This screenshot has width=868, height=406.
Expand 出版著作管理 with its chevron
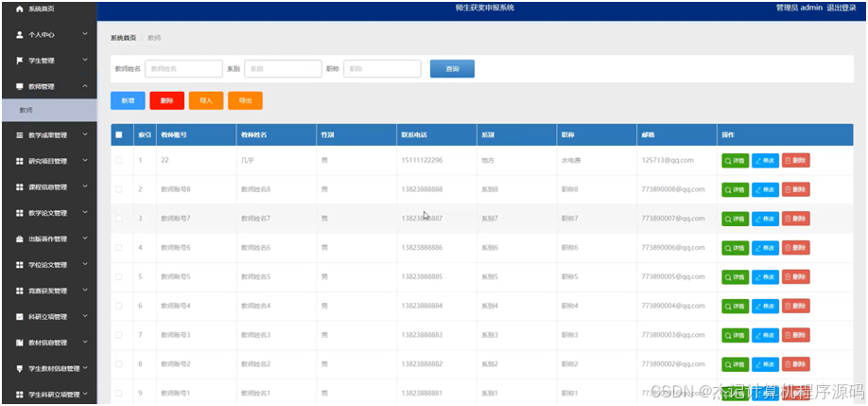85,238
